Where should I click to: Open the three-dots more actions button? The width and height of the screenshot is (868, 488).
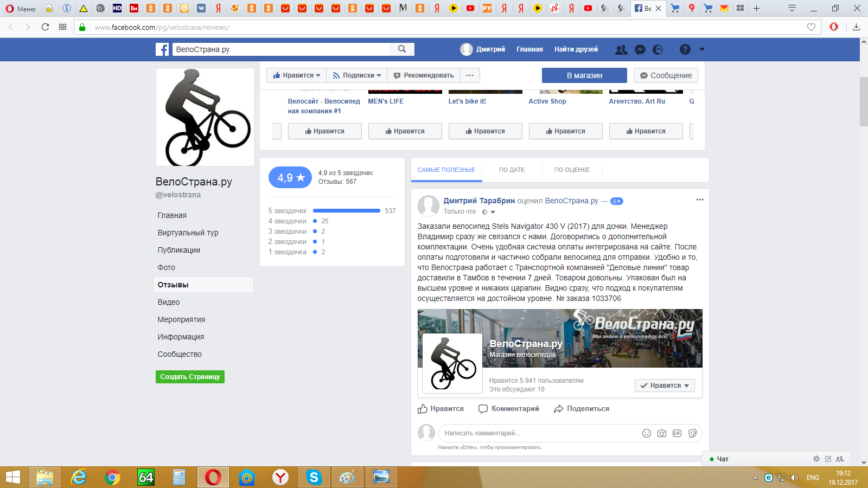click(x=470, y=75)
